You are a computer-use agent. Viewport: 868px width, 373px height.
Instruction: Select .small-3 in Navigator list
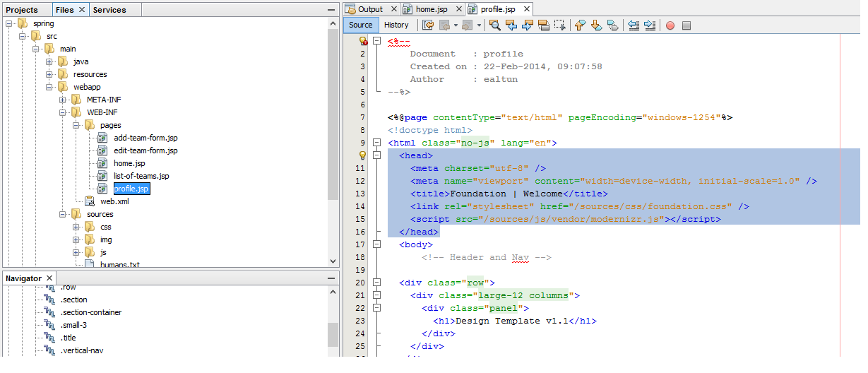(x=73, y=325)
